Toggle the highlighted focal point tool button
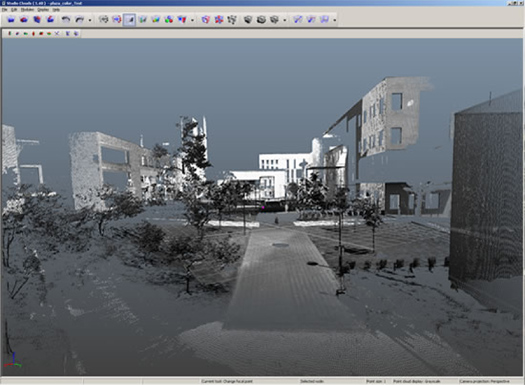 click(x=129, y=20)
